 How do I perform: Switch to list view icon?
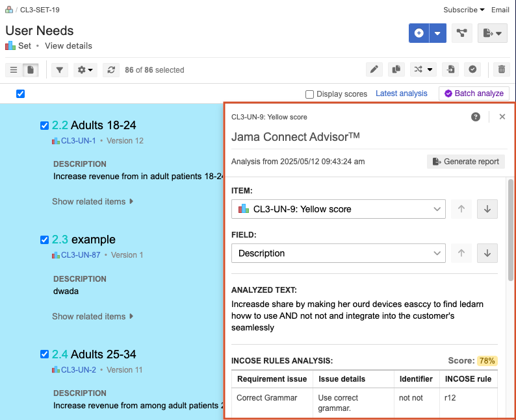pos(14,69)
